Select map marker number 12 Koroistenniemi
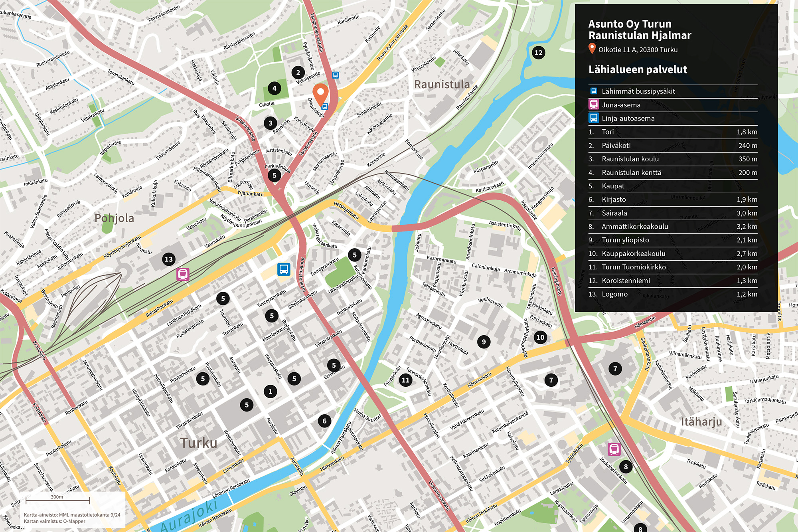Screen dimensions: 798x532 click(x=538, y=53)
